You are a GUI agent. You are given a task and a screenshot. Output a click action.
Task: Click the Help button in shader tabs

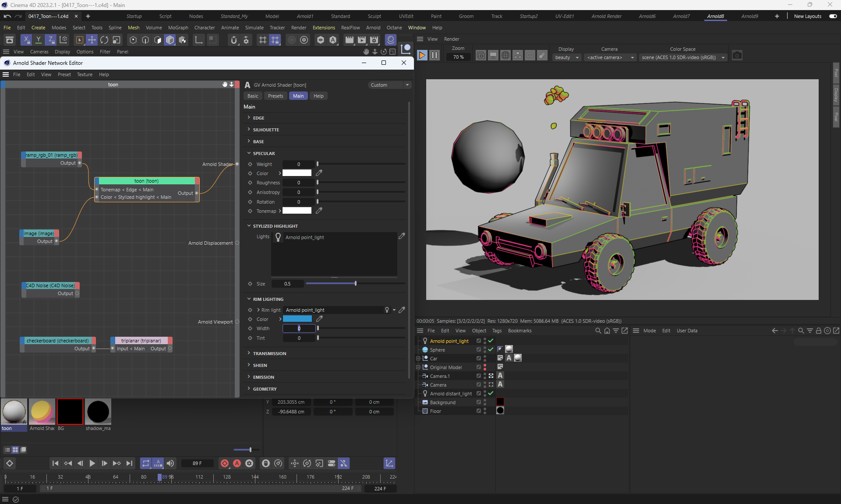coord(318,96)
